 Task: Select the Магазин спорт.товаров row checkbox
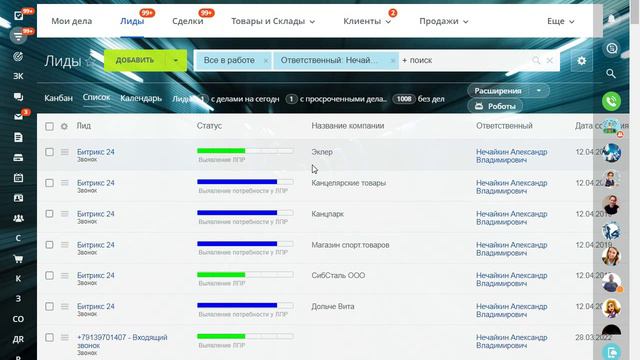(x=49, y=245)
